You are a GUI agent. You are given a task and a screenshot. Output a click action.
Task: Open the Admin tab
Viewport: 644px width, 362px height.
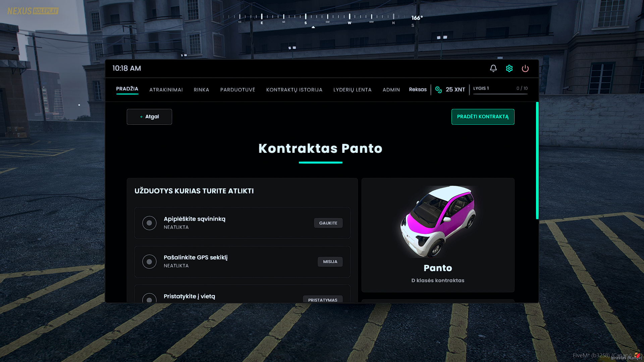pyautogui.click(x=391, y=90)
